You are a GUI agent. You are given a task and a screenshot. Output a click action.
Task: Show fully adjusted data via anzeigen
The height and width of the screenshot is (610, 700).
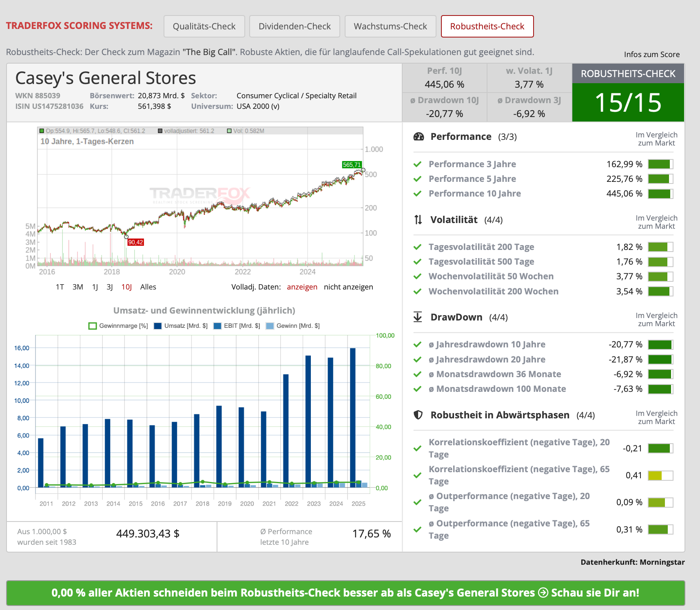[302, 287]
